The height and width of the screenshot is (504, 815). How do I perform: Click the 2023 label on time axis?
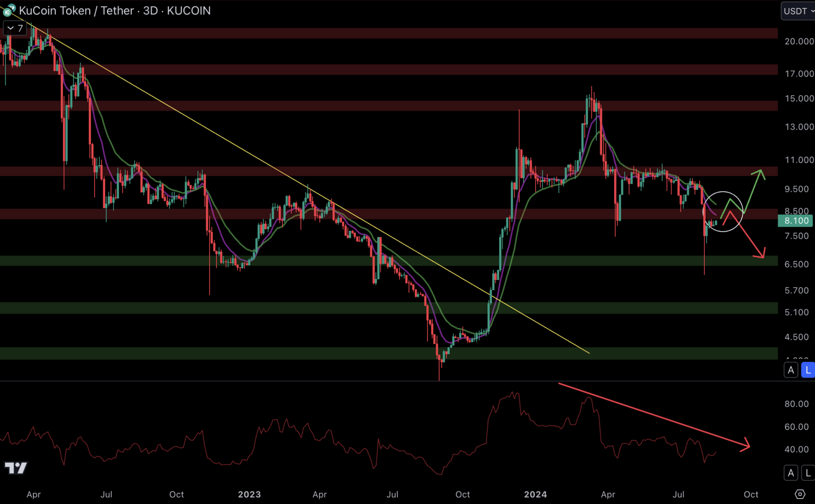(x=249, y=494)
